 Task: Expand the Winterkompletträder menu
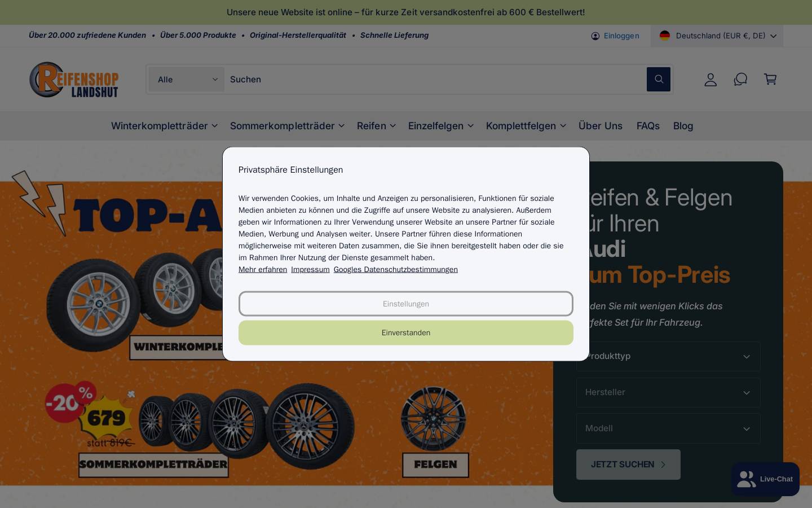164,126
